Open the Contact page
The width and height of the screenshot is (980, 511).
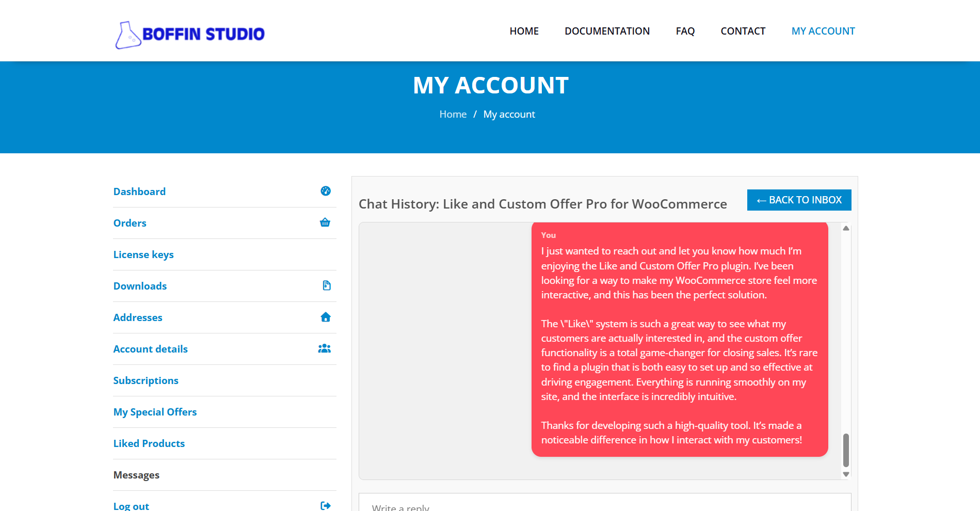pos(743,31)
